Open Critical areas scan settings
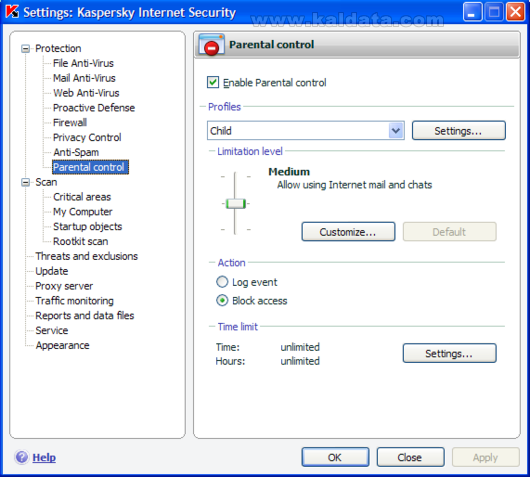 point(82,197)
